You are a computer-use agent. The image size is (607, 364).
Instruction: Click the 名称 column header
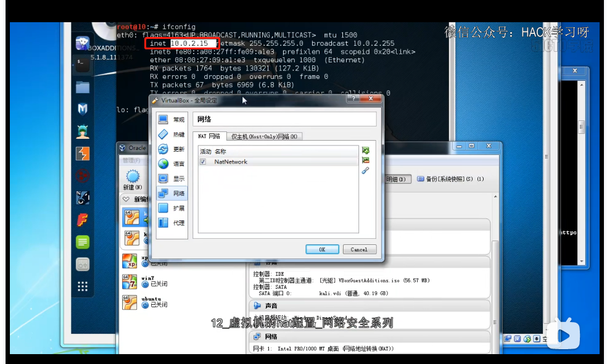(x=221, y=151)
